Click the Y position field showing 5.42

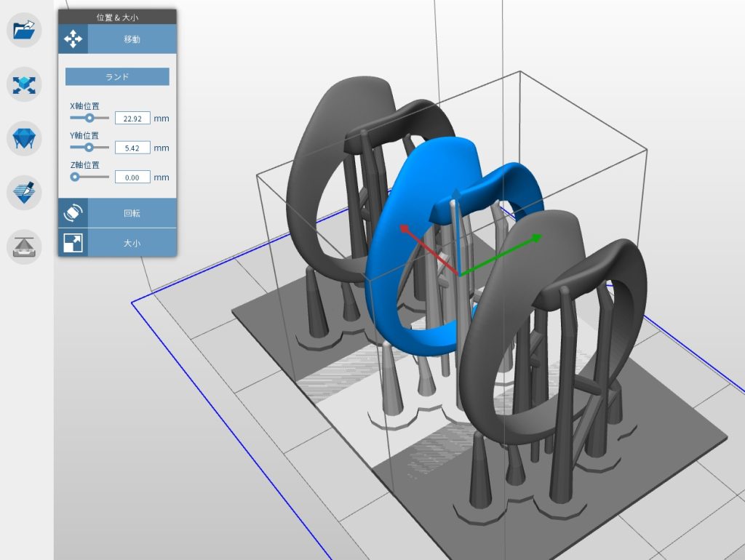[x=132, y=147]
